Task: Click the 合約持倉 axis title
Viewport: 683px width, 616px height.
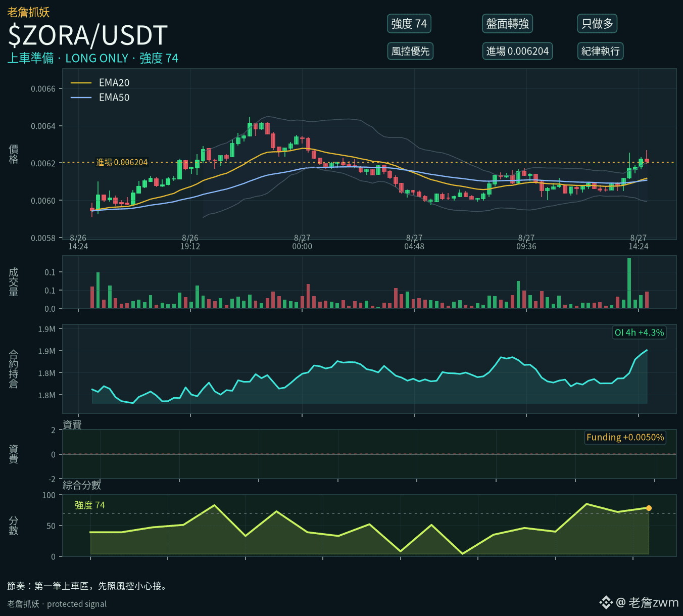Action: (x=14, y=369)
